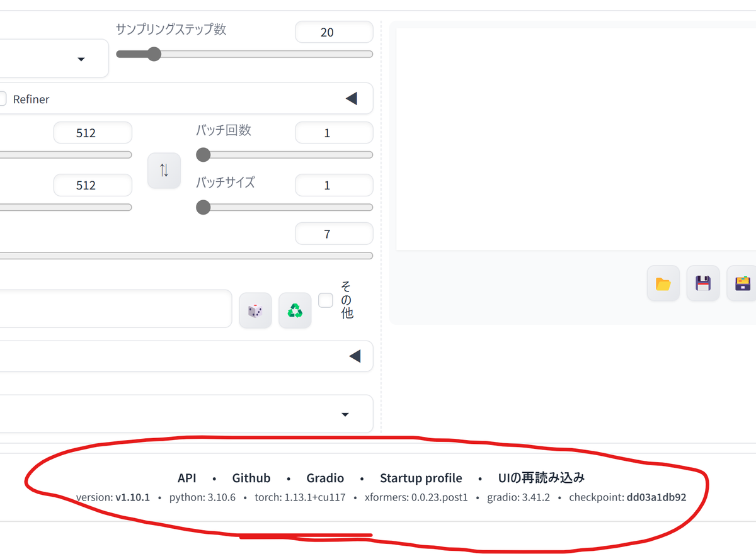Open the API documentation link
The image size is (756, 554).
[186, 478]
